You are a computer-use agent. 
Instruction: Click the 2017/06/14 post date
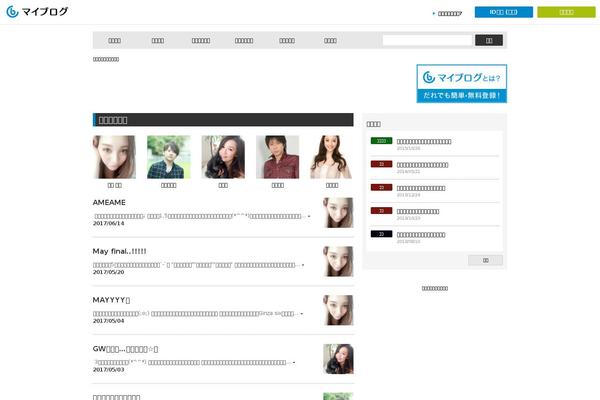pos(109,223)
